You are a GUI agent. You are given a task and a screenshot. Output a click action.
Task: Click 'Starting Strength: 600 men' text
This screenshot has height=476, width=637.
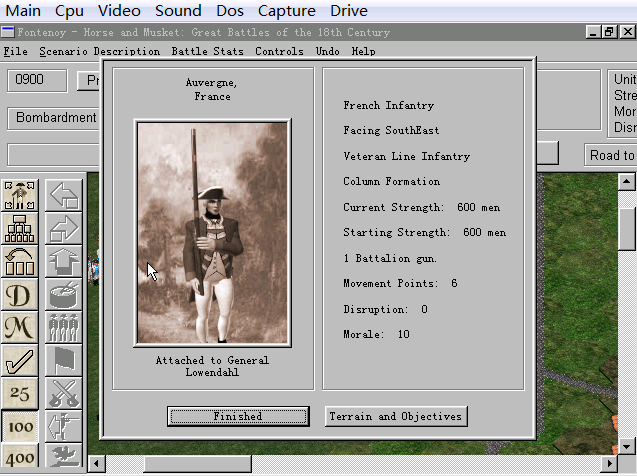[425, 233]
